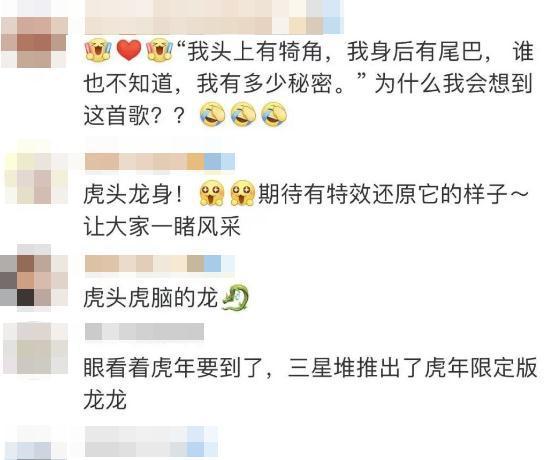Click first cheering emoji before heart
553x460 pixels.
pos(99,50)
